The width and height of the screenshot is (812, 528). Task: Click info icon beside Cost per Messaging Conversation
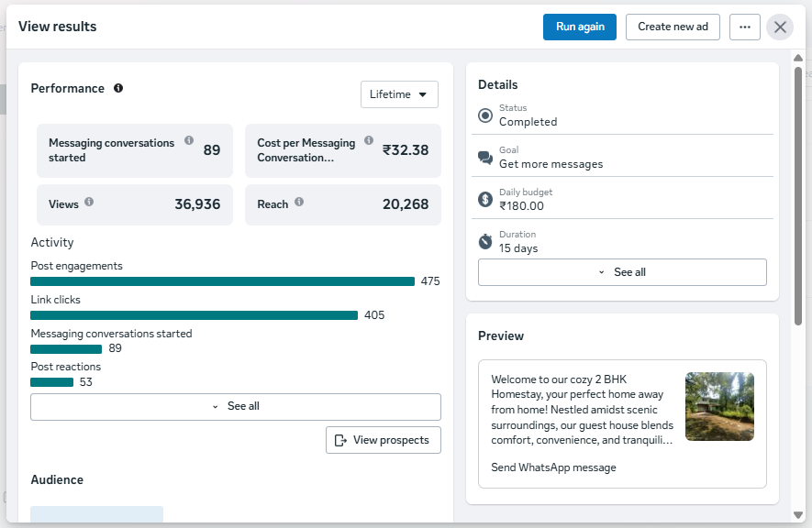369,140
